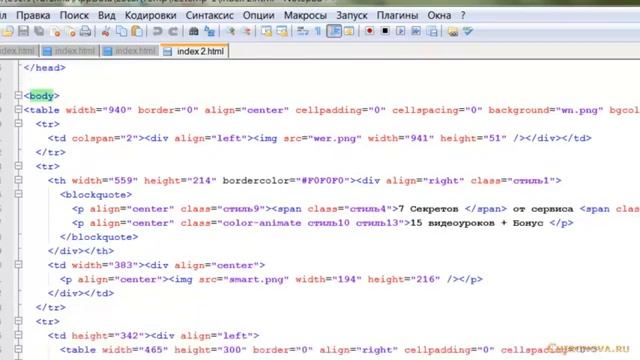Open the Вид menu
This screenshot has height=360, width=640.
click(x=107, y=16)
